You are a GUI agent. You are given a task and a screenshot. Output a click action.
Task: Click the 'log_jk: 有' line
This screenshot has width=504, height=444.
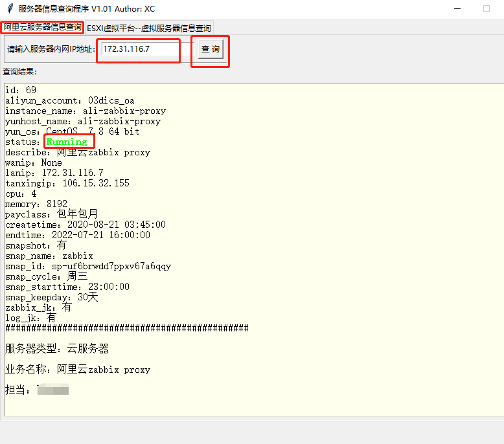[30, 318]
